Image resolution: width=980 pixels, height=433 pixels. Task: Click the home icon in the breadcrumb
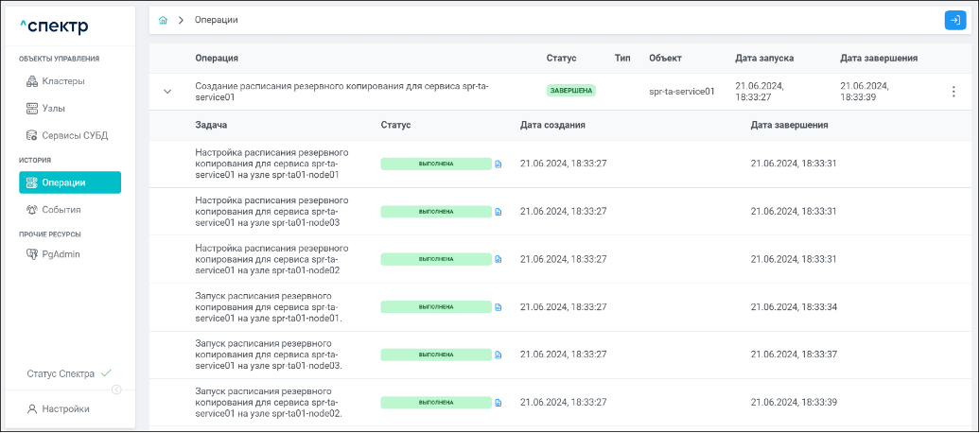(x=164, y=20)
